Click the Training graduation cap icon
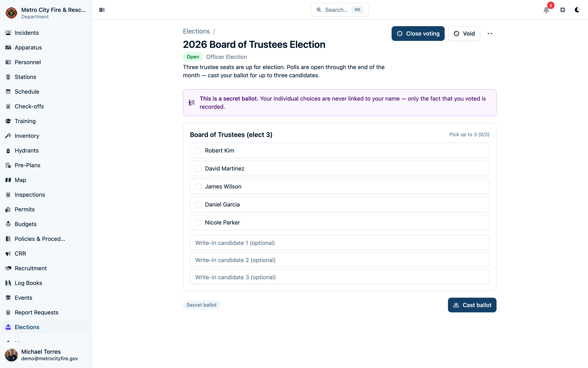 (x=8, y=121)
